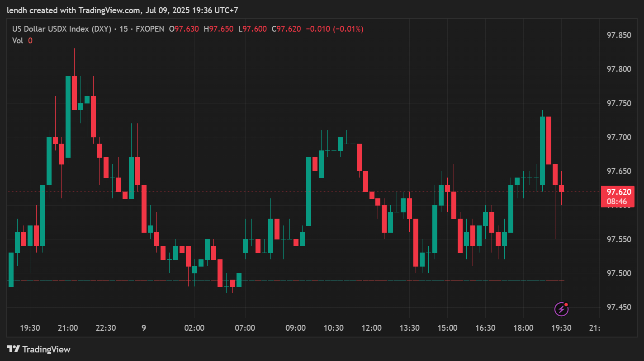Click the chart interval value 15

tap(123, 29)
